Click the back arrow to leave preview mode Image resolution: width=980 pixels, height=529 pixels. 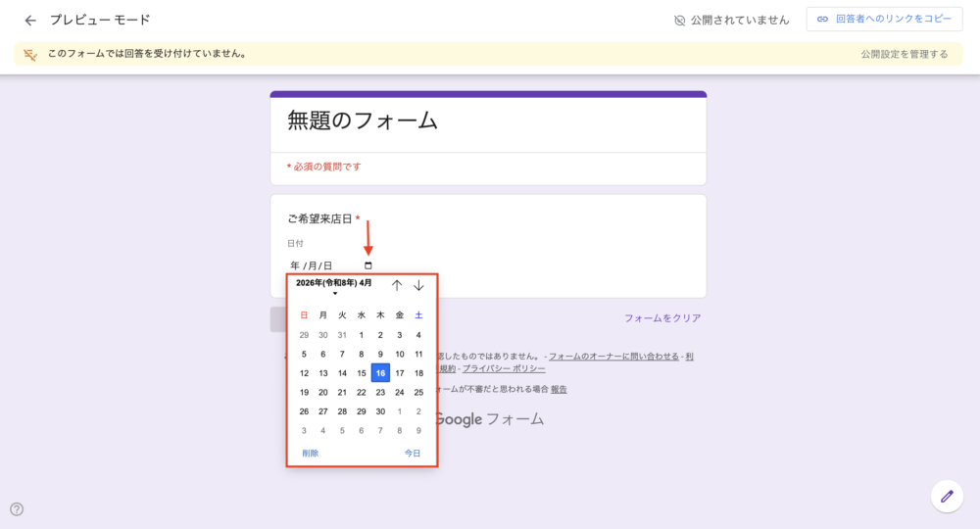(x=30, y=21)
